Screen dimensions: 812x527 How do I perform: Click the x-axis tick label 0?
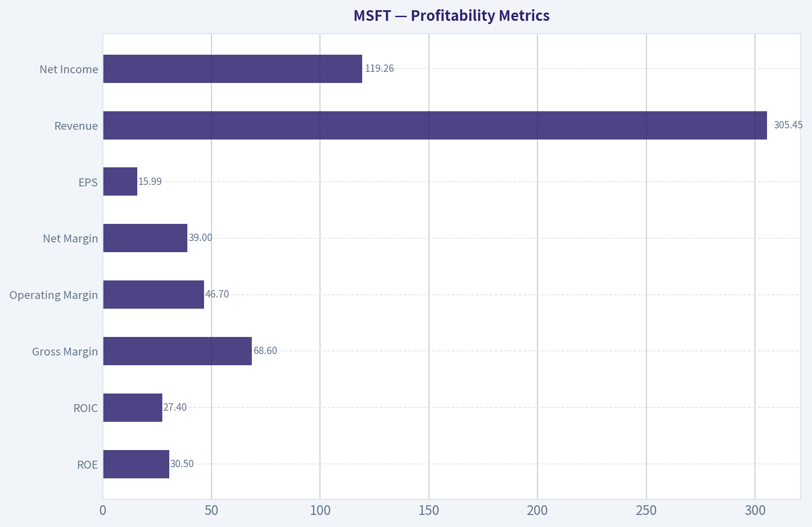tap(103, 511)
